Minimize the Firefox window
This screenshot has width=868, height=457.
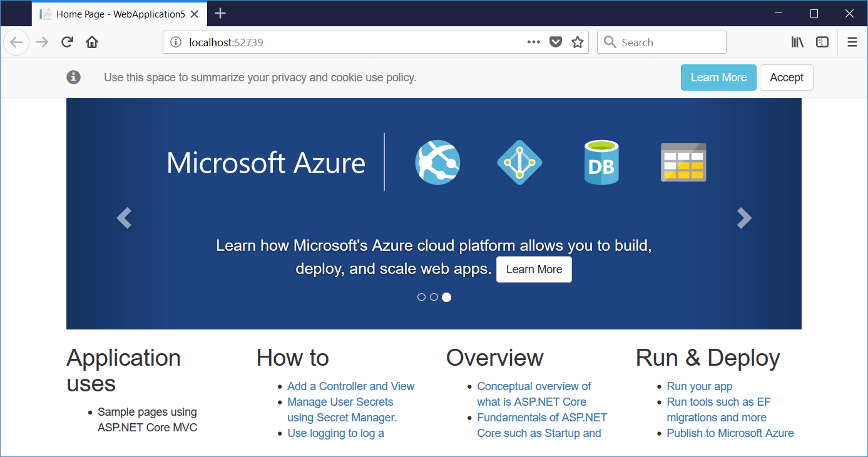pos(779,13)
